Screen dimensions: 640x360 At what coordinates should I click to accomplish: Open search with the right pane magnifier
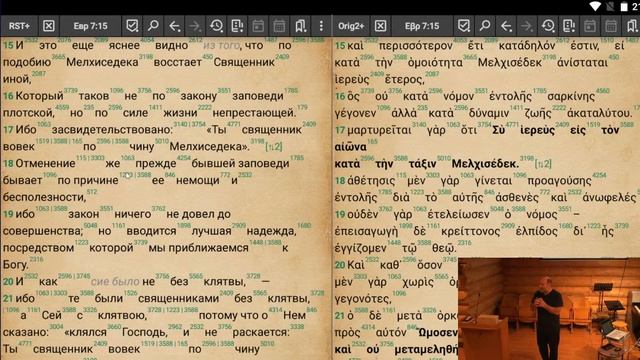coord(485,26)
